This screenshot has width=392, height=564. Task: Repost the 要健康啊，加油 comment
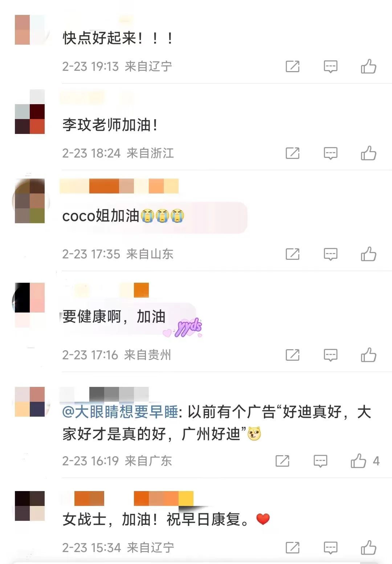pos(293,355)
